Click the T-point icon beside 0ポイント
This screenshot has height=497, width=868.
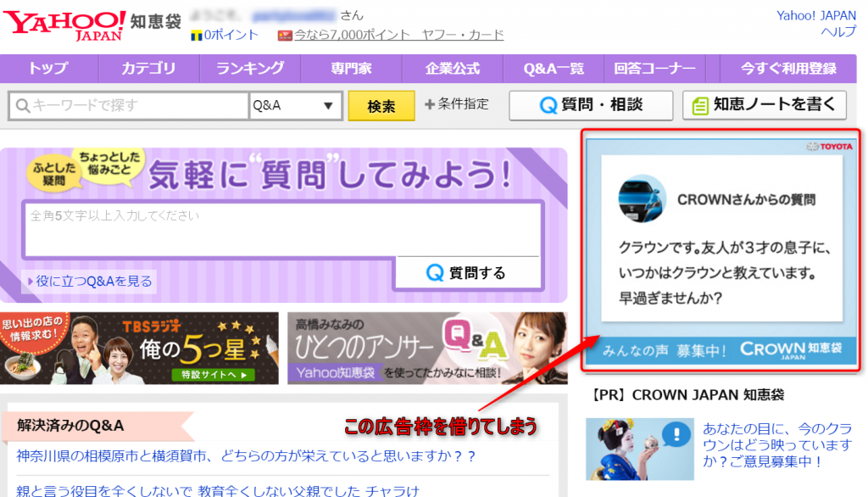pos(197,36)
